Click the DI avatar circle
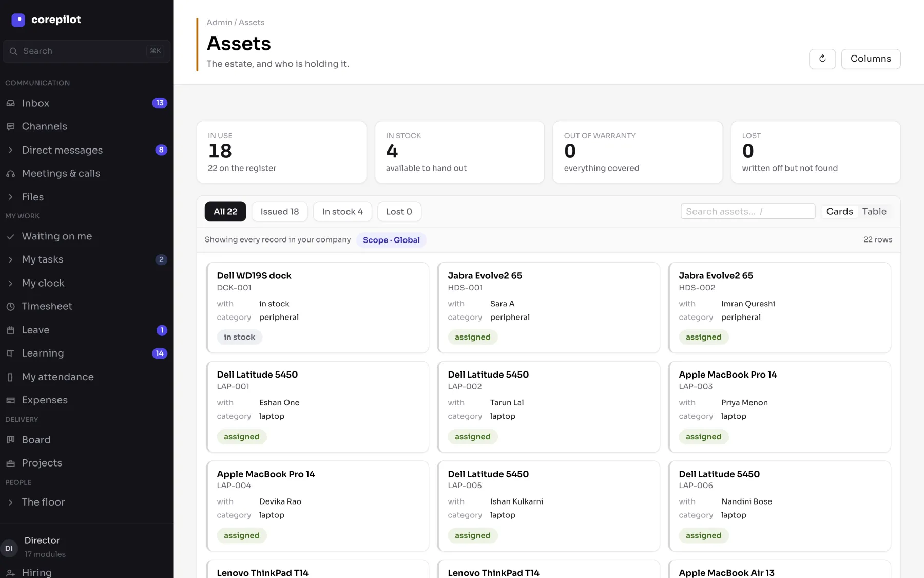Screen dimensions: 924x578 [9, 549]
